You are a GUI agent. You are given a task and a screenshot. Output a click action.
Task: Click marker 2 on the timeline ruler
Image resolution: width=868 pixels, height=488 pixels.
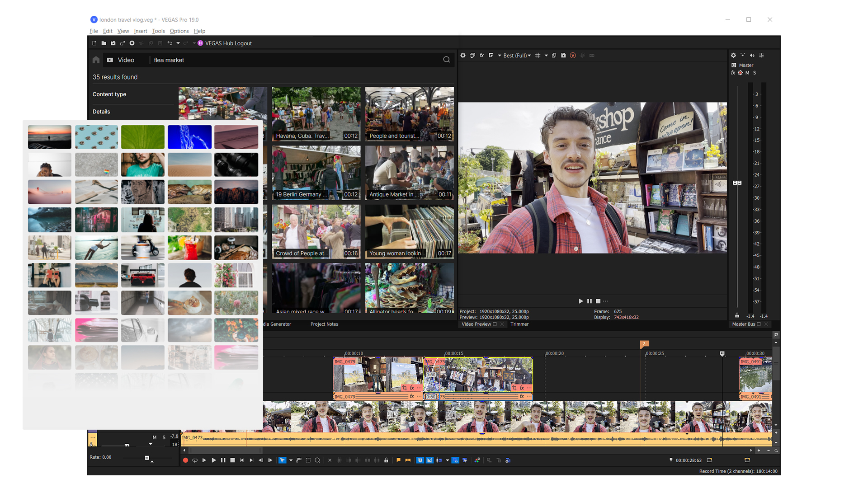[x=644, y=344]
